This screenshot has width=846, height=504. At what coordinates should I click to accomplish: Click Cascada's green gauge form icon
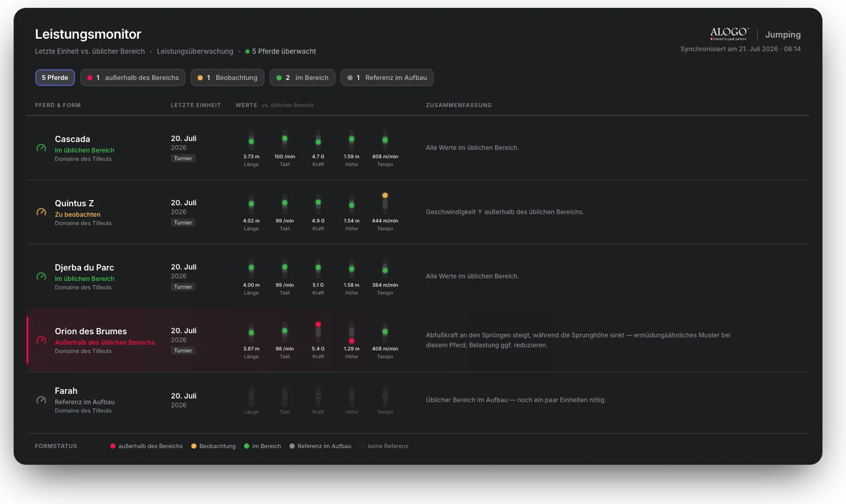point(41,148)
